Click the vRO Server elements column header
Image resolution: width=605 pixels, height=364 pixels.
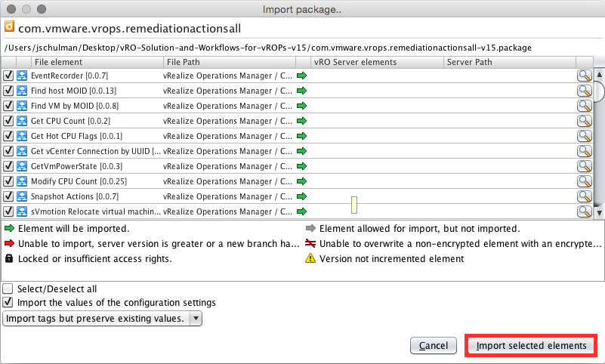(x=377, y=62)
